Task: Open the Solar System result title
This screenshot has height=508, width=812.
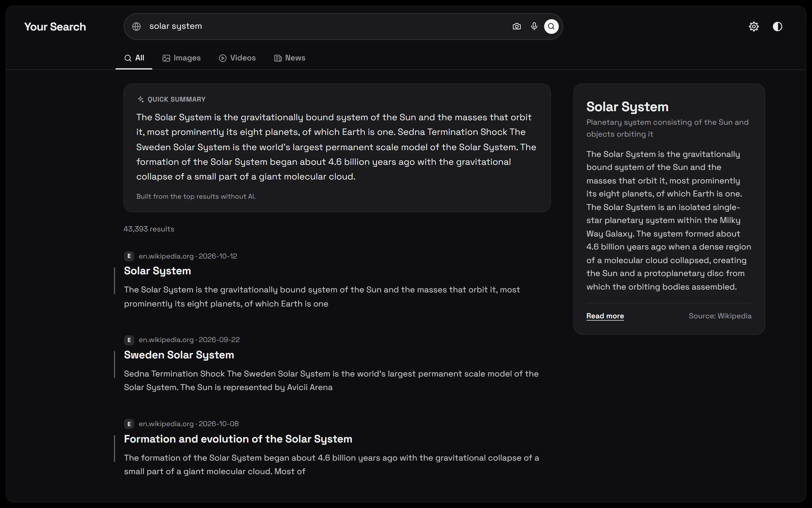Action: pyautogui.click(x=158, y=271)
